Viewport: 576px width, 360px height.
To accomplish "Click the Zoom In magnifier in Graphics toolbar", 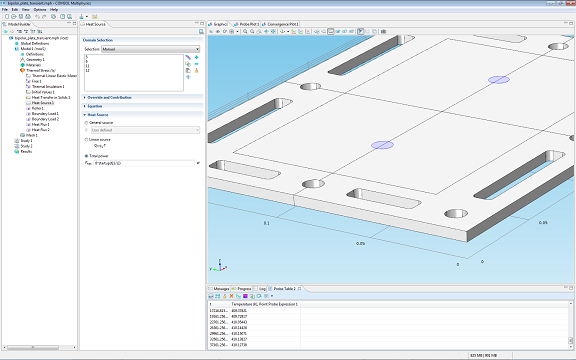I will [x=245, y=32].
